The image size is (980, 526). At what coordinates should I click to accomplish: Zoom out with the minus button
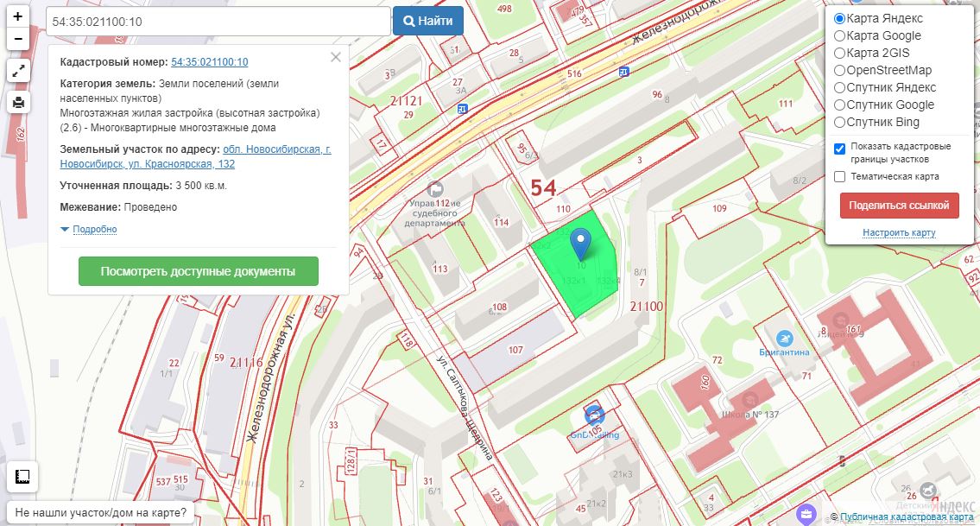pos(18,39)
